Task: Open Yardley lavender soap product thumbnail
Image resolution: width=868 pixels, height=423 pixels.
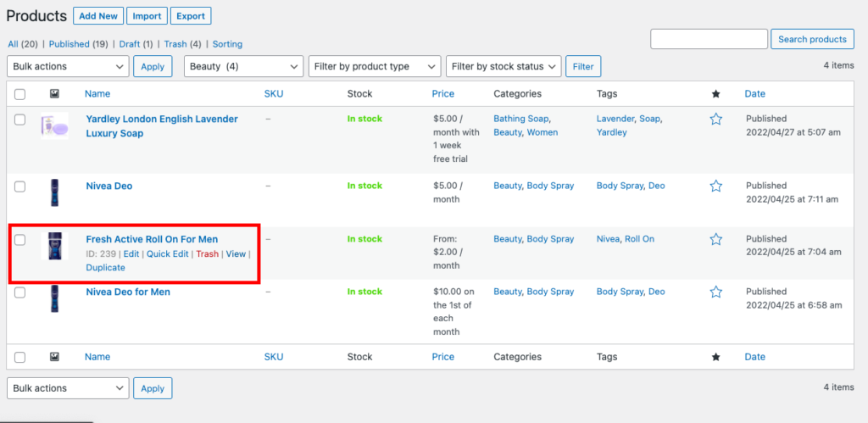Action: (55, 126)
